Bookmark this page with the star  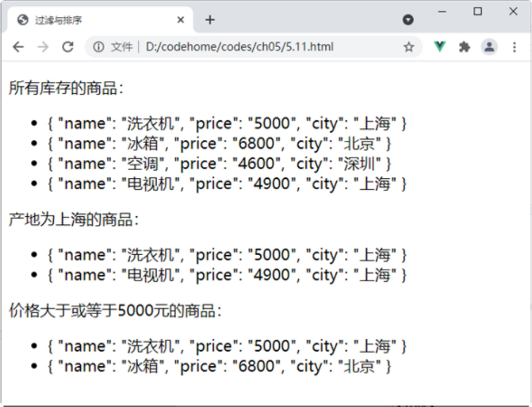pyautogui.click(x=408, y=47)
